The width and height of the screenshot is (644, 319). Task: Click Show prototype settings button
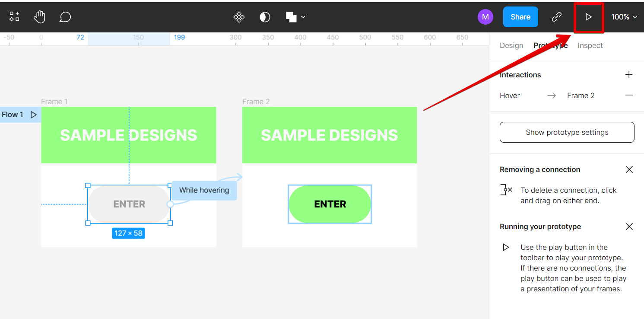click(567, 132)
